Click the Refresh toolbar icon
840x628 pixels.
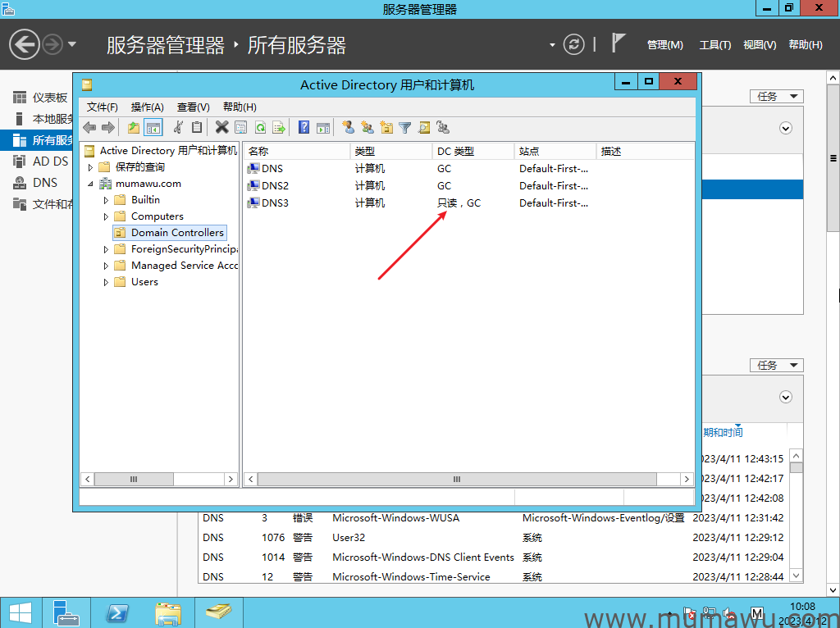(x=260, y=127)
